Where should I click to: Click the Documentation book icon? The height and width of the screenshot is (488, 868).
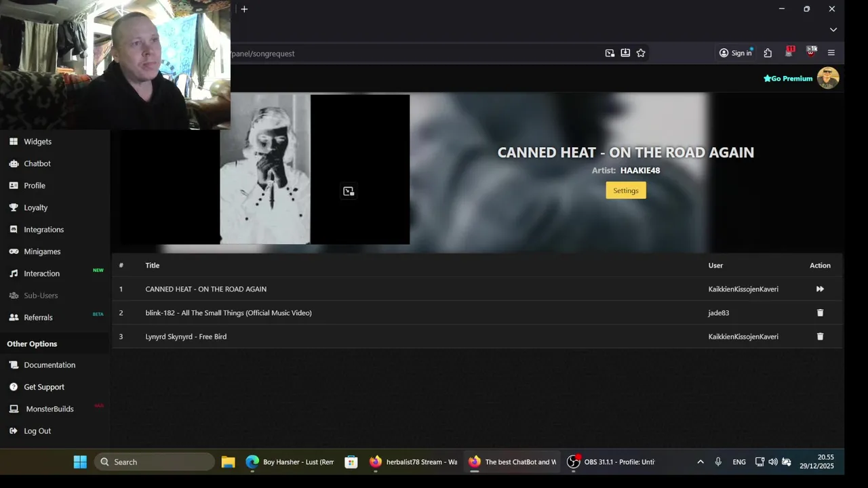coord(14,365)
